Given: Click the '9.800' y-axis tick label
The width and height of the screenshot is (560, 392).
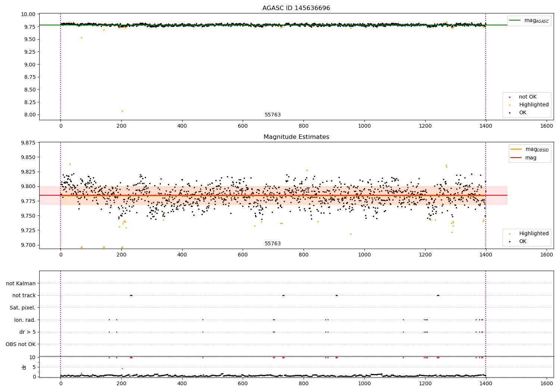Looking at the screenshot, I should (x=28, y=186).
